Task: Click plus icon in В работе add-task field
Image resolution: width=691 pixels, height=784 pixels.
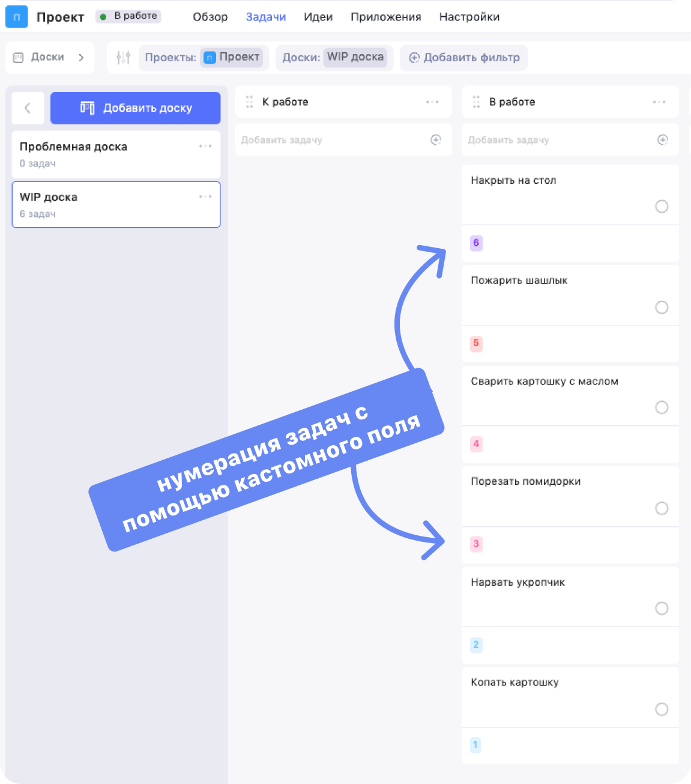Action: 663,140
